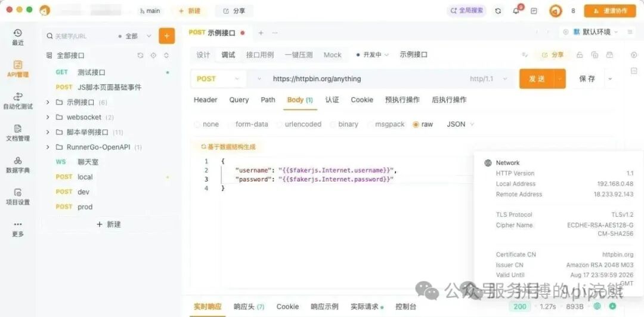Click the 邀请协作 invite button
This screenshot has height=317, width=644.
point(609,11)
